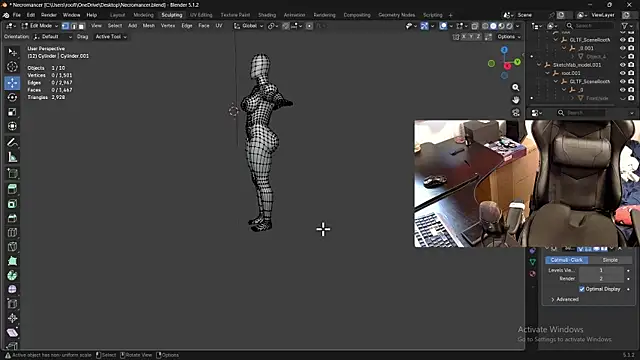640x360 pixels.
Task: Click the Levels Viewport value field
Action: tap(601, 270)
